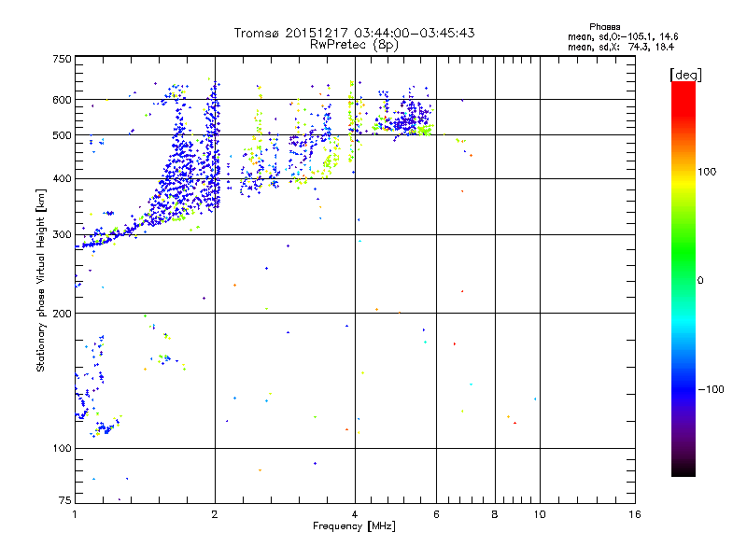The width and height of the screenshot is (747, 560).
Task: Click the y-axis tick label '100'
Action: (62, 449)
